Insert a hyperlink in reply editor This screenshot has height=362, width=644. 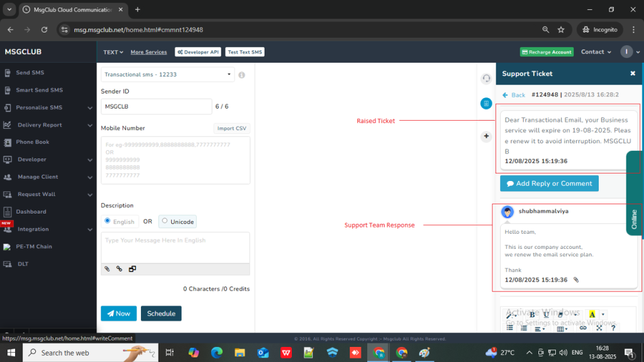[x=583, y=328]
